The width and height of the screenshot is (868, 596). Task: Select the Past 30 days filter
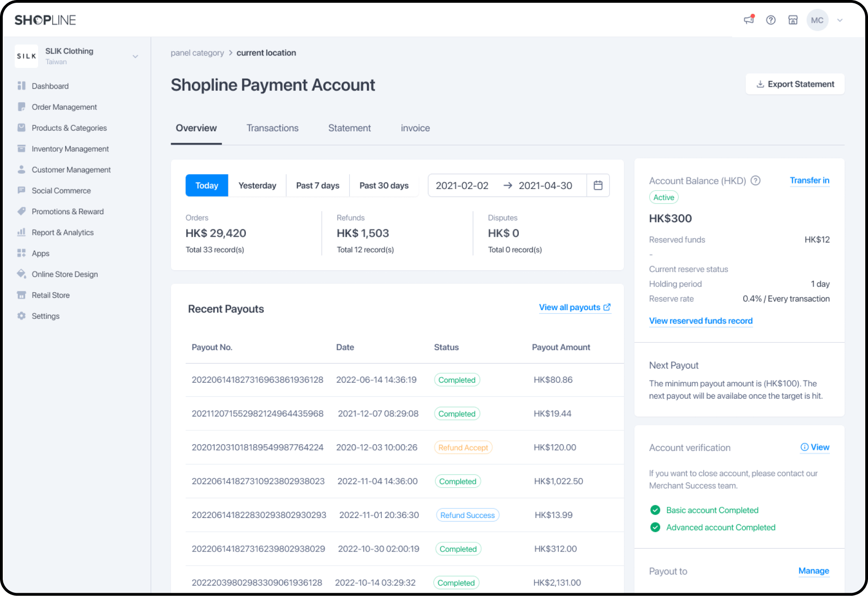point(384,185)
